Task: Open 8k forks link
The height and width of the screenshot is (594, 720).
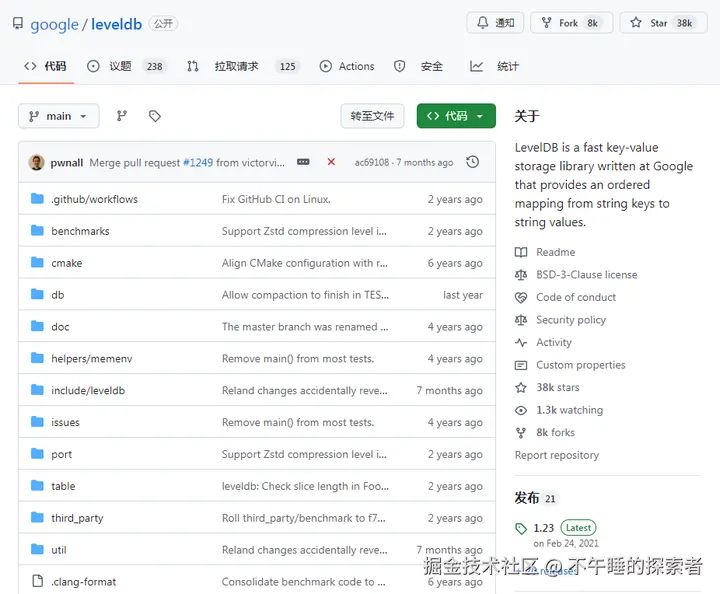Action: pos(556,432)
